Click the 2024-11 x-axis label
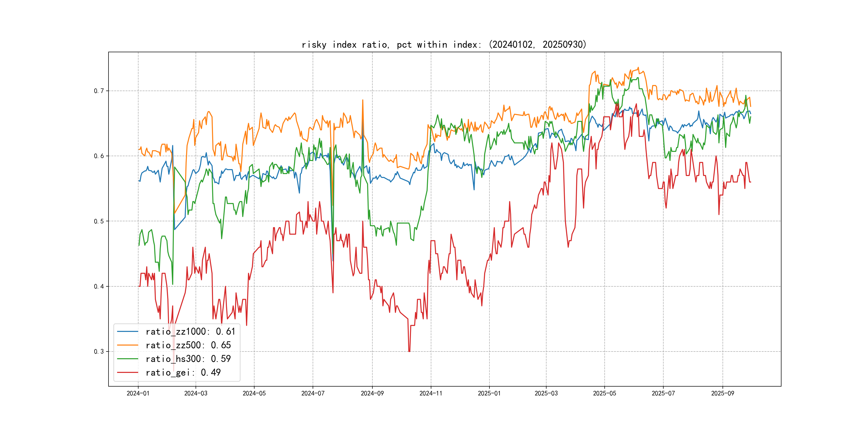This screenshot has width=868, height=434. [x=431, y=394]
